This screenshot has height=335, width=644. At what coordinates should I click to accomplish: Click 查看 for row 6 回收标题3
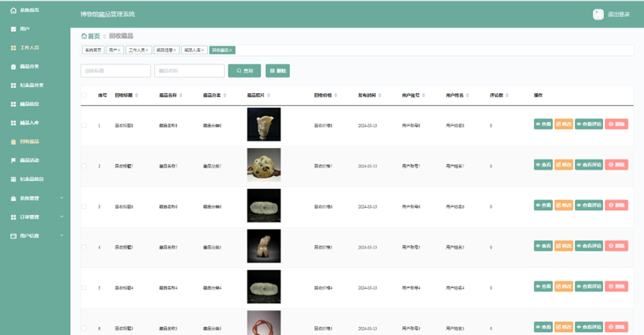tap(543, 327)
